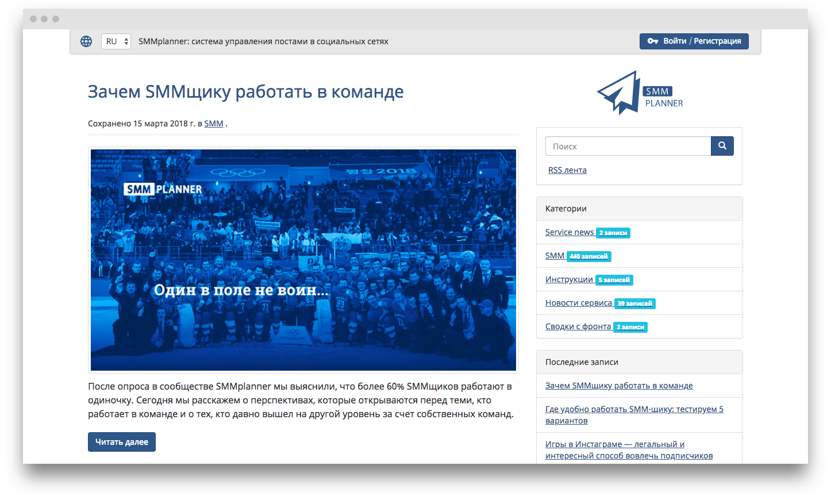The width and height of the screenshot is (831, 504).
Task: Click the article excerpt paragraph
Action: [x=301, y=401]
